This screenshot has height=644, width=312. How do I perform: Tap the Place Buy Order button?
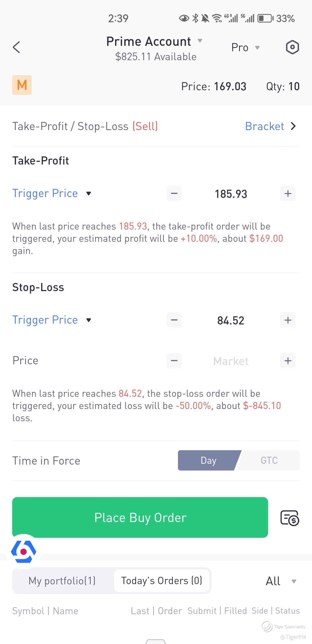(x=140, y=517)
